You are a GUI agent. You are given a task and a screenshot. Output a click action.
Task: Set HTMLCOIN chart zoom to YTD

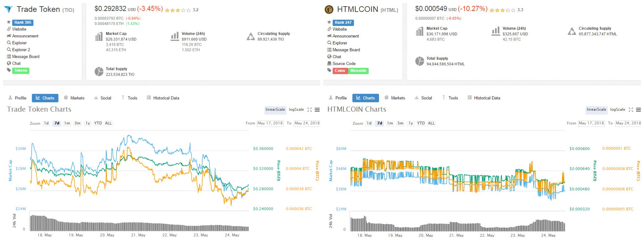coord(421,123)
